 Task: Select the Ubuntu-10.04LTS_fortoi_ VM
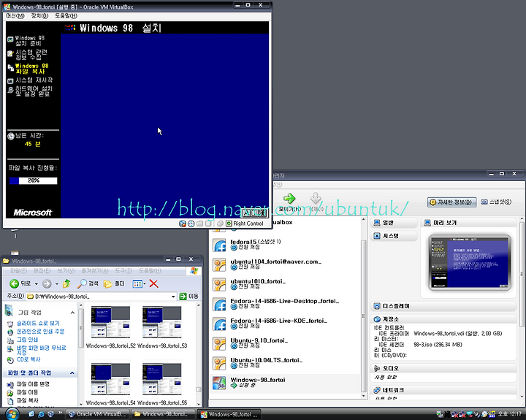pyautogui.click(x=285, y=364)
